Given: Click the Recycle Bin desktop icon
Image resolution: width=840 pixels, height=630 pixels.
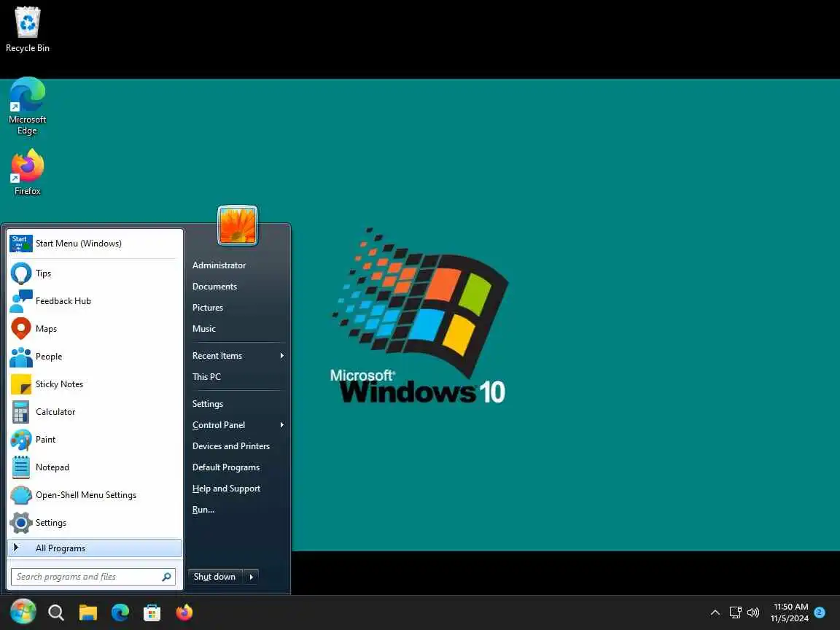Looking at the screenshot, I should point(27,29).
